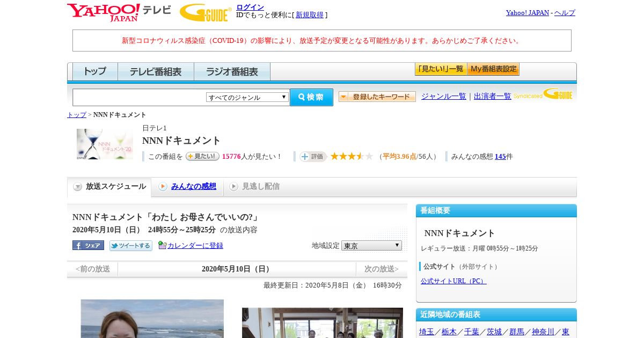Screen dimensions: 644x338
Task: Click the Twitter ツイートする button
Action: (x=131, y=245)
